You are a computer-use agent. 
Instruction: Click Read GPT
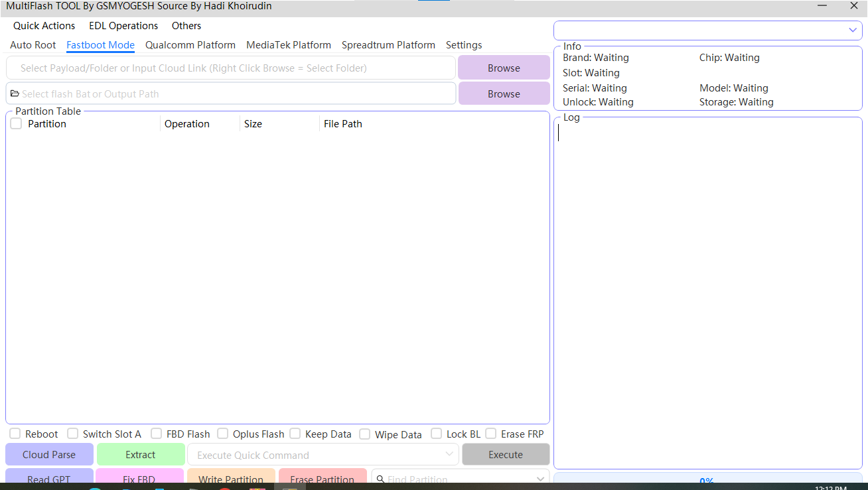[x=49, y=479]
